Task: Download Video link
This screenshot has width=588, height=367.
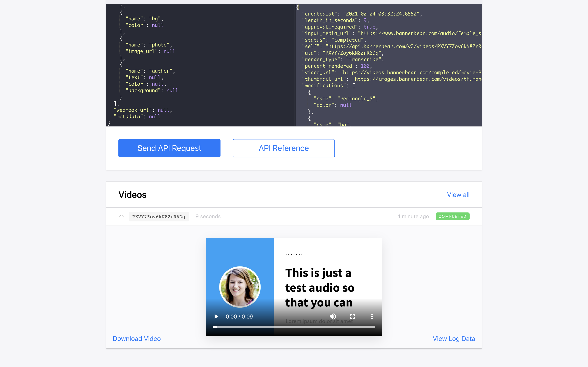Action: [137, 339]
